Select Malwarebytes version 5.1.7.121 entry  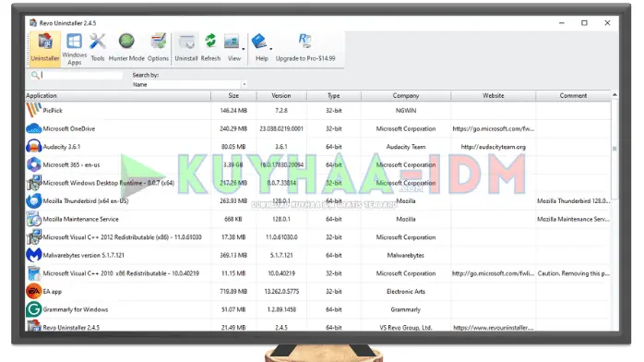tap(83, 255)
